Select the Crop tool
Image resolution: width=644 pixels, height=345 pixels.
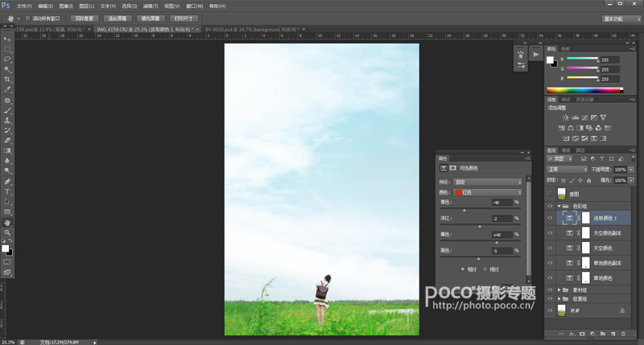coord(7,80)
